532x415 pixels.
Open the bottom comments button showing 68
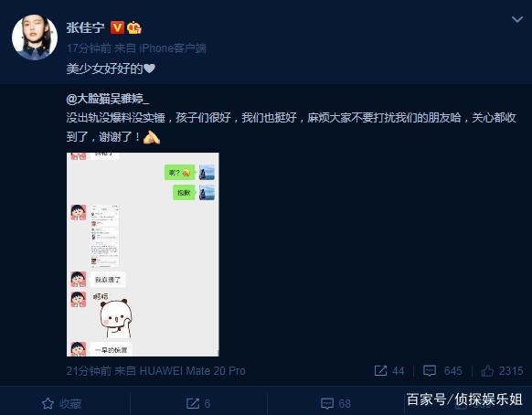click(x=335, y=403)
